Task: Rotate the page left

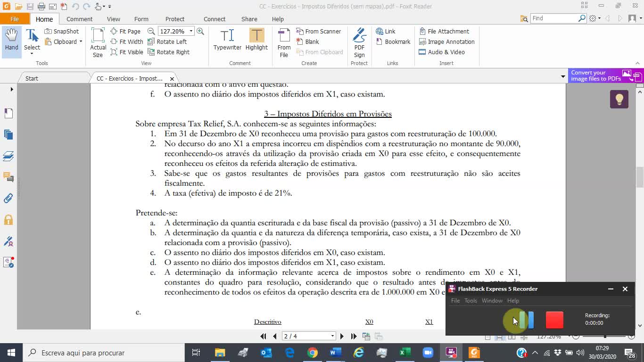Action: [167, 41]
